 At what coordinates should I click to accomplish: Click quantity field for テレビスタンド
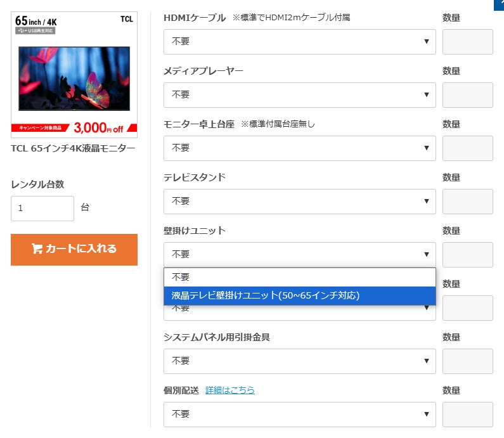click(x=467, y=202)
